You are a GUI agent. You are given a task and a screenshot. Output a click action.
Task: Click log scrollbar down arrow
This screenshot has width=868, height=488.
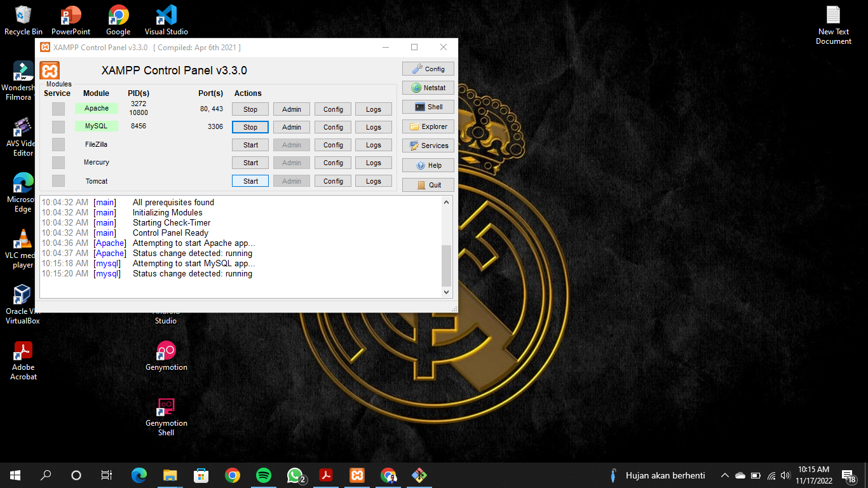point(446,292)
